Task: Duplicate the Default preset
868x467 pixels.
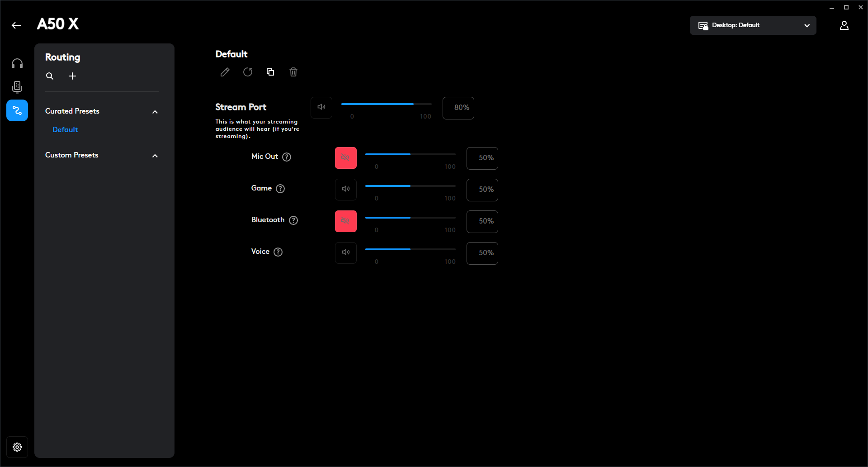Action: pyautogui.click(x=270, y=72)
